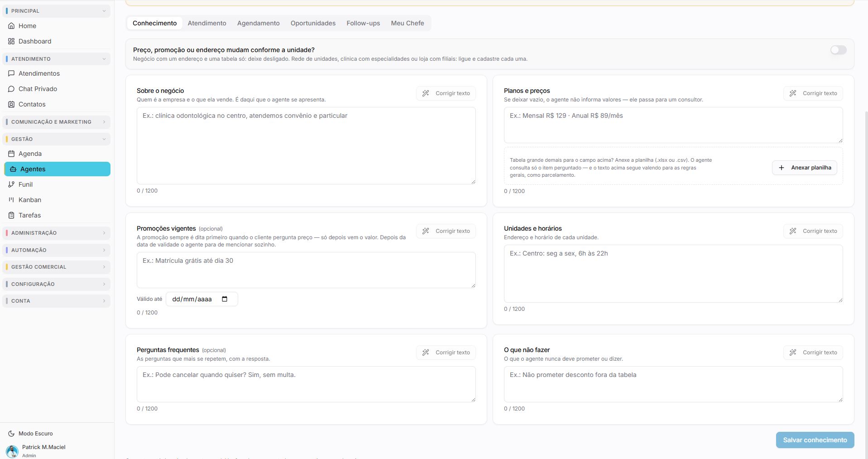The image size is (868, 459).
Task: Collapse the ATENDIMENTO sidebar section
Action: click(x=57, y=59)
